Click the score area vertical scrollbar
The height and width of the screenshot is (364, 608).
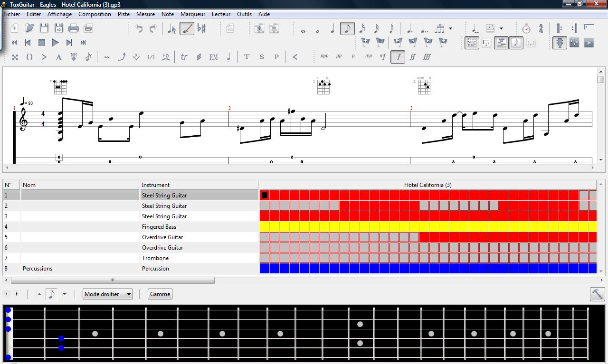tap(601, 115)
